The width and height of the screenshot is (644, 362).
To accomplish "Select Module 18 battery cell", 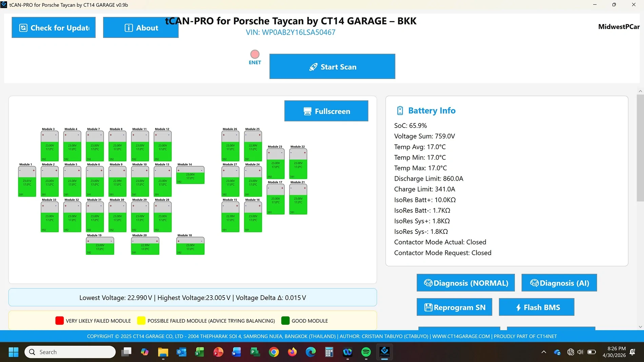I will coord(190,246).
